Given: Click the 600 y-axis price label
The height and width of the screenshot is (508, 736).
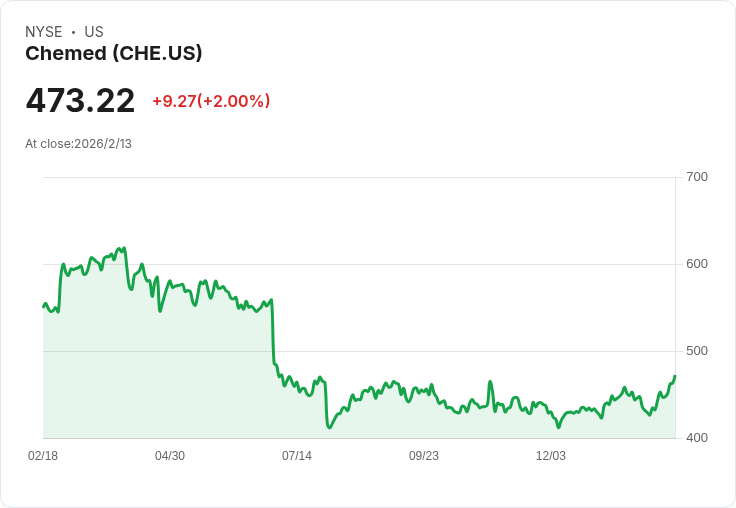Looking at the screenshot, I should [x=697, y=264].
